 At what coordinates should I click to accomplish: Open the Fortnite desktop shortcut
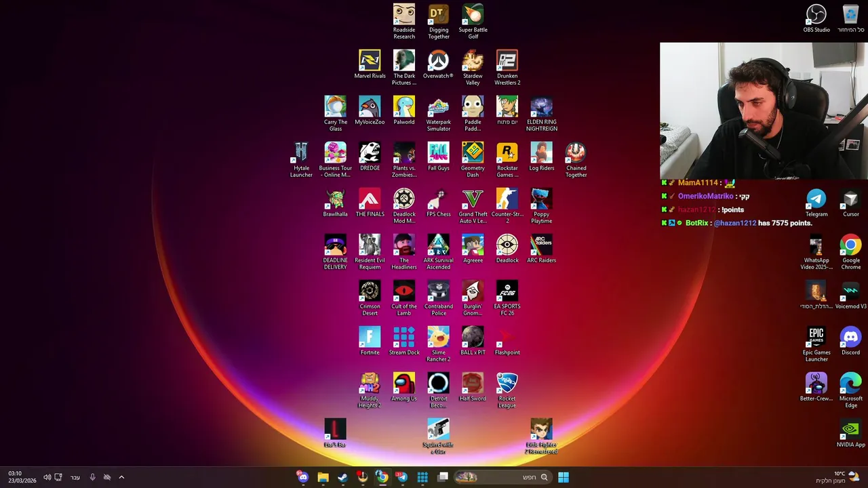click(370, 341)
